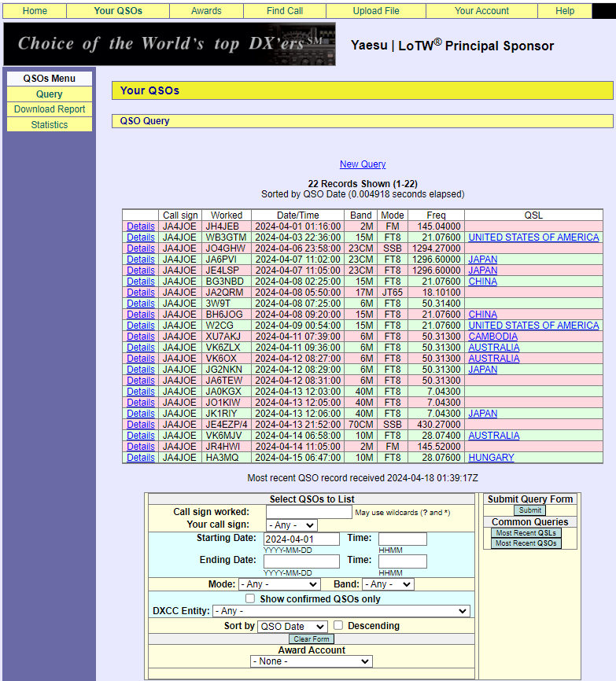Viewport: 616px width, 681px height.
Task: Select Download Report in QSOs Menu
Action: coord(50,109)
